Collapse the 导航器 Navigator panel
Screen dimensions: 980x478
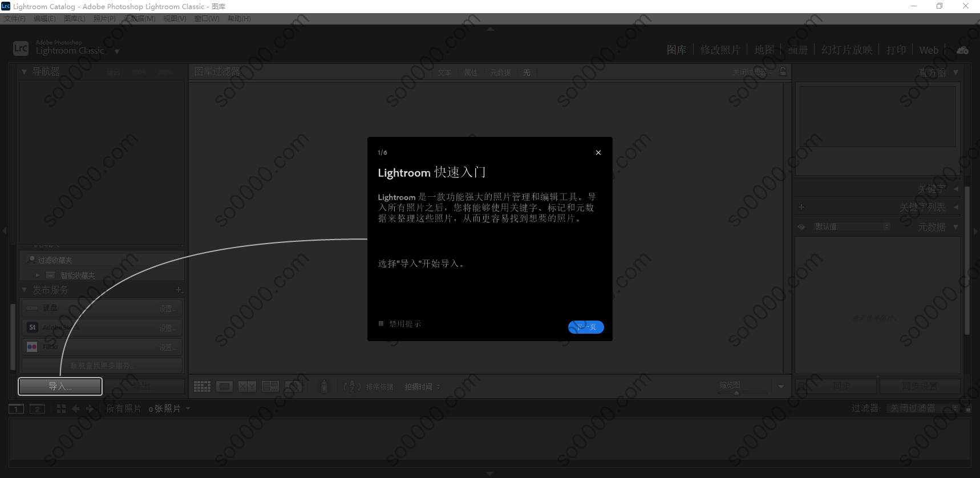click(x=24, y=72)
